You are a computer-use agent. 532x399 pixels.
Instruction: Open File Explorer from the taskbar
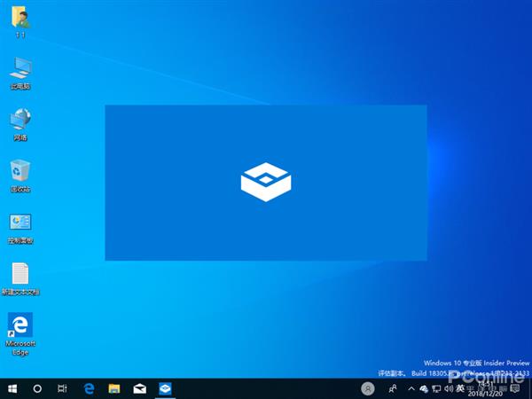(114, 389)
